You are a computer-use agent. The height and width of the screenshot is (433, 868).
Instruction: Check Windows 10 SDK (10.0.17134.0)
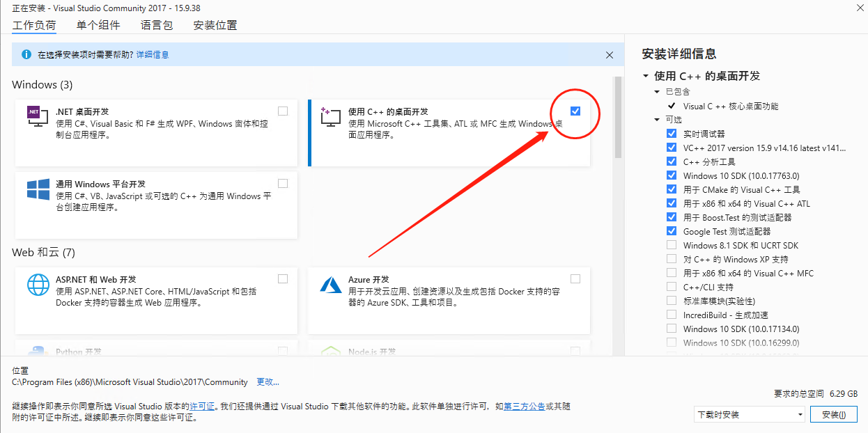coord(672,329)
